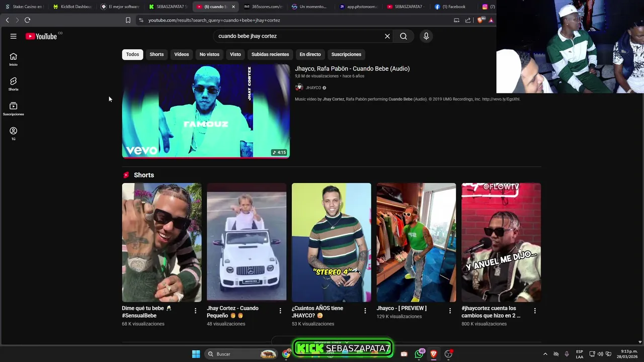Open the JHAYCO channel name link
Screen dimensions: 644x362
point(313,87)
